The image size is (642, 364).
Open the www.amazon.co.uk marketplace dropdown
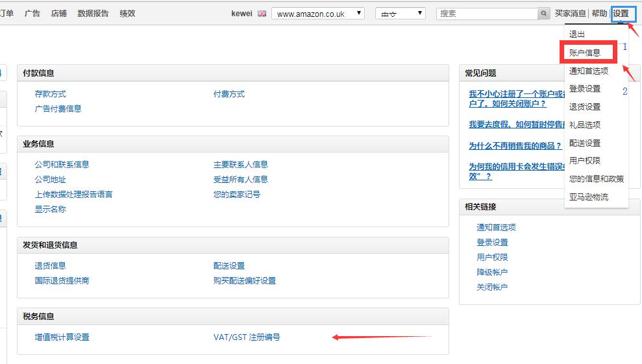317,14
